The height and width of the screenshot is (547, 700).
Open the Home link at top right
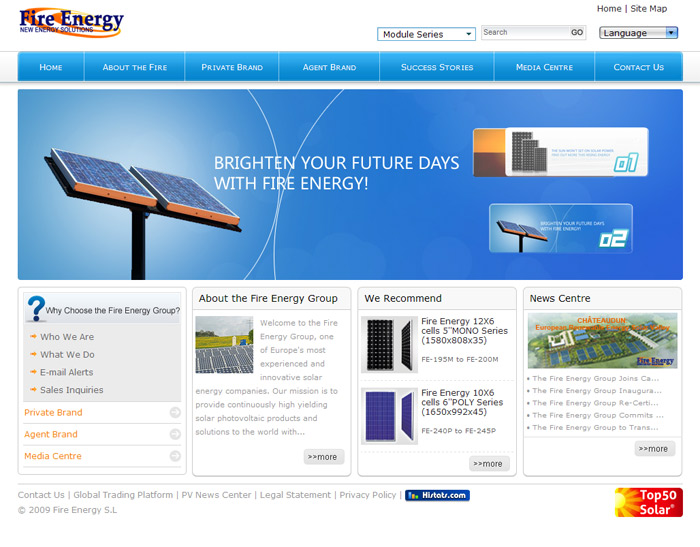(x=609, y=8)
